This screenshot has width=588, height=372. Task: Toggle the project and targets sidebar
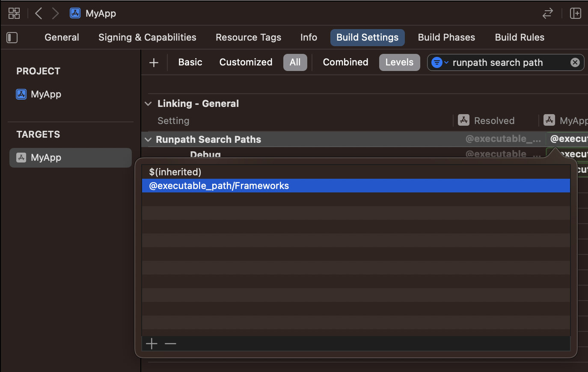click(x=12, y=38)
